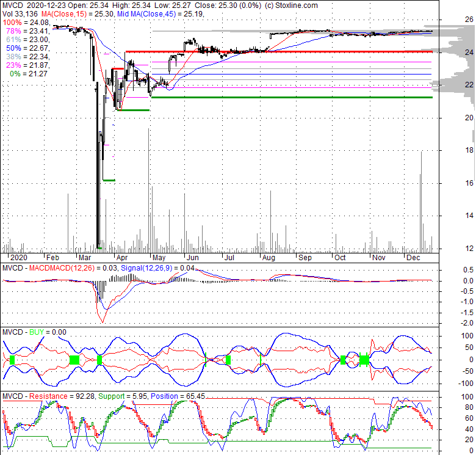The width and height of the screenshot is (476, 455).
Task: Click the Vol 33,136 label
Action: pyautogui.click(x=20, y=14)
